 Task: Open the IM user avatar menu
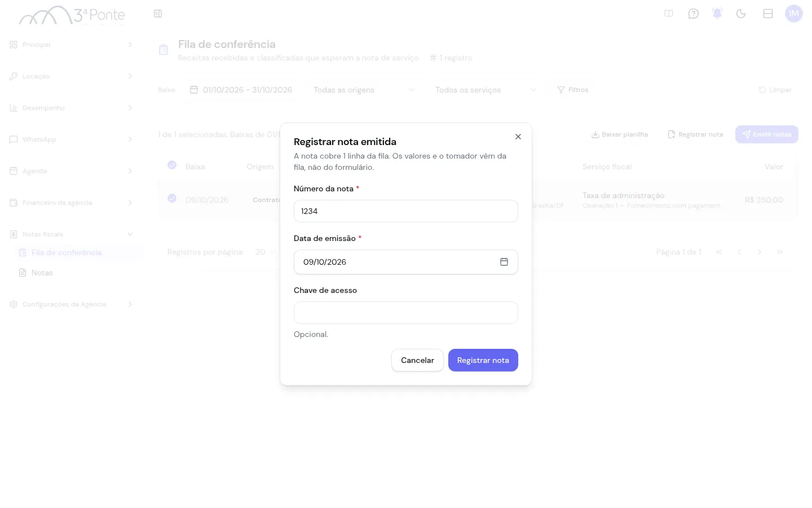point(794,14)
